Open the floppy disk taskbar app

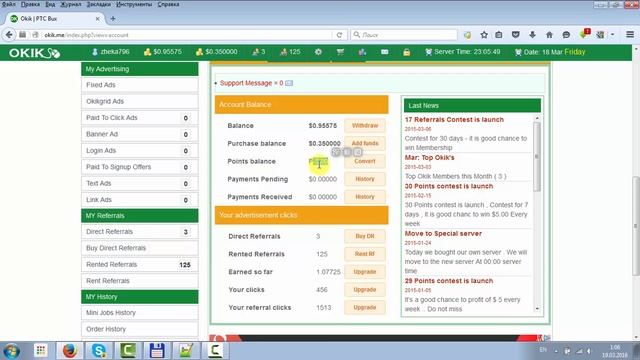(x=157, y=351)
